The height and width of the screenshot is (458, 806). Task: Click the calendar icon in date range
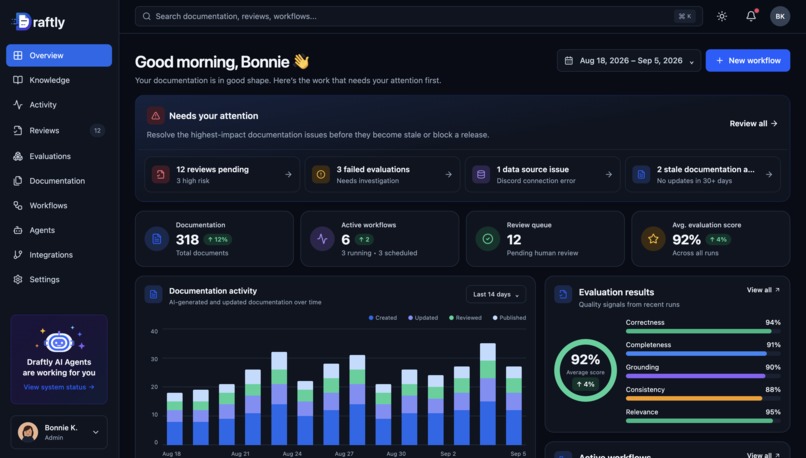tap(569, 61)
